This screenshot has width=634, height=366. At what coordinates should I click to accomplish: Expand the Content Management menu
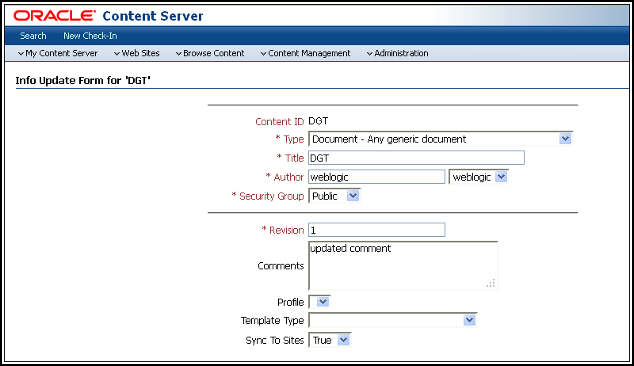coord(305,53)
